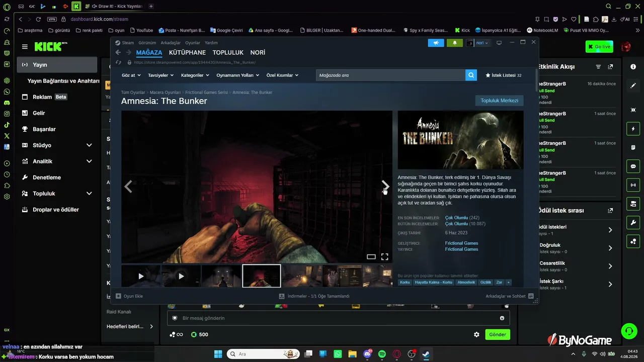Expand the Göz at dropdown
Image resolution: width=644 pixels, height=362 pixels.
click(x=131, y=75)
